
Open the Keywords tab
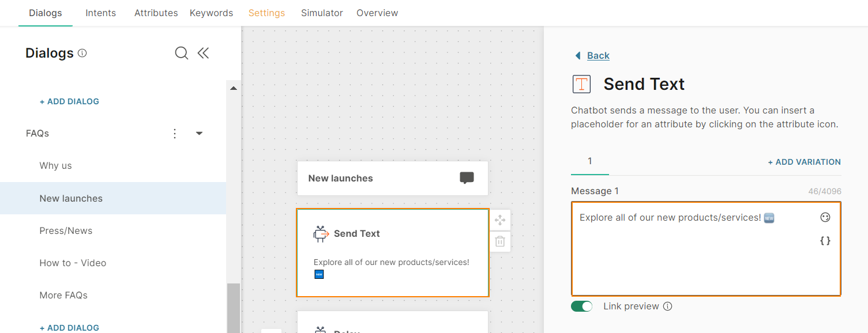[211, 13]
